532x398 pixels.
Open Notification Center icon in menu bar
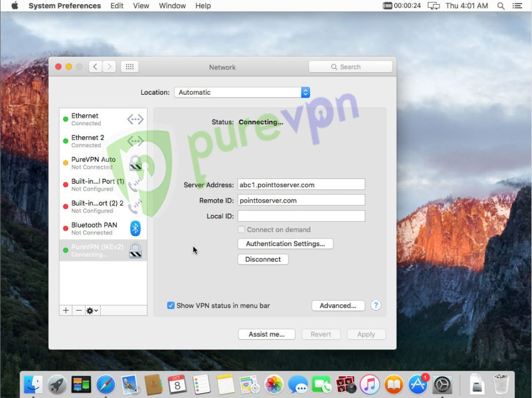point(517,6)
